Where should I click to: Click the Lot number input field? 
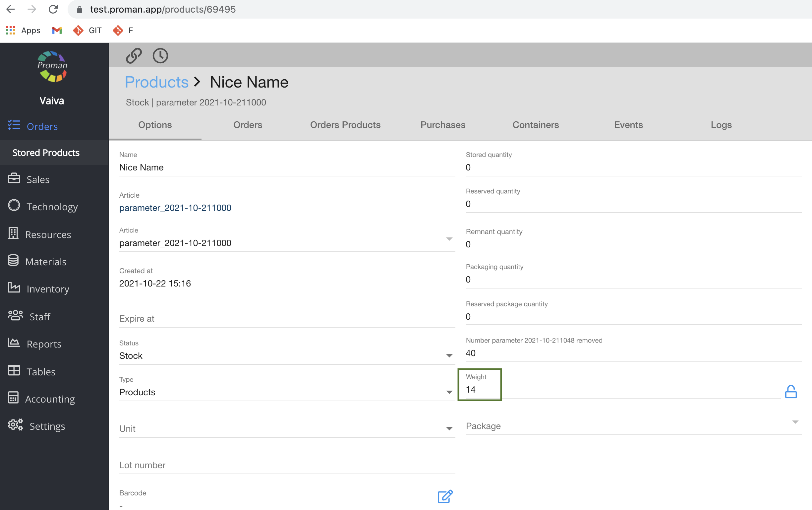(x=286, y=465)
